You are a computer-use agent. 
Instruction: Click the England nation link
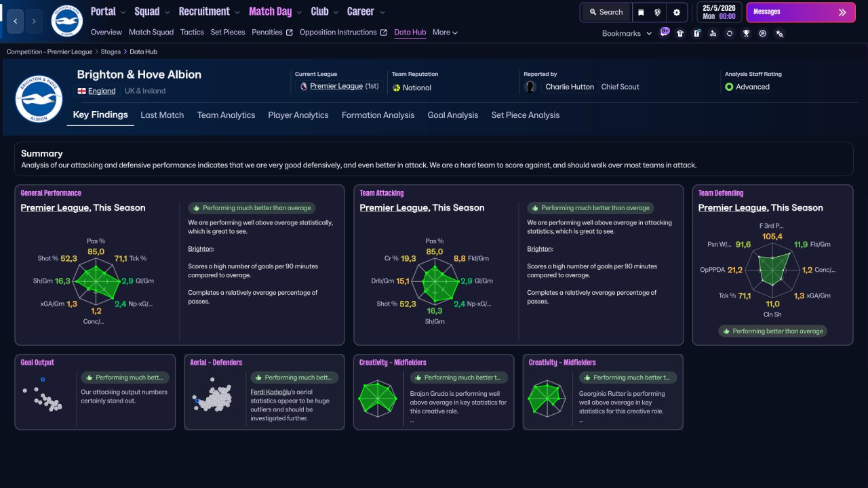102,91
